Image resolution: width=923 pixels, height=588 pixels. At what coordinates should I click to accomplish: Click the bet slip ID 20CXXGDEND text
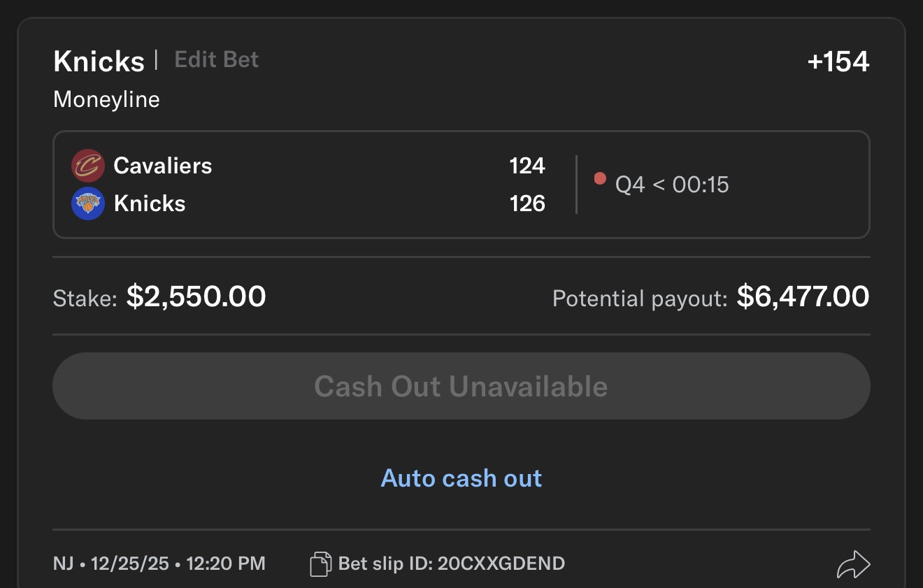point(452,564)
